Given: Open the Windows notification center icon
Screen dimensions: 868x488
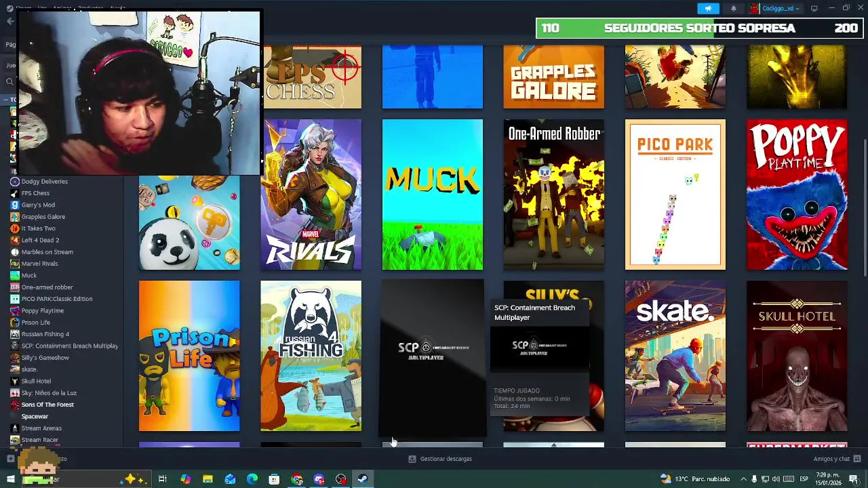Looking at the screenshot, I should click(x=853, y=479).
